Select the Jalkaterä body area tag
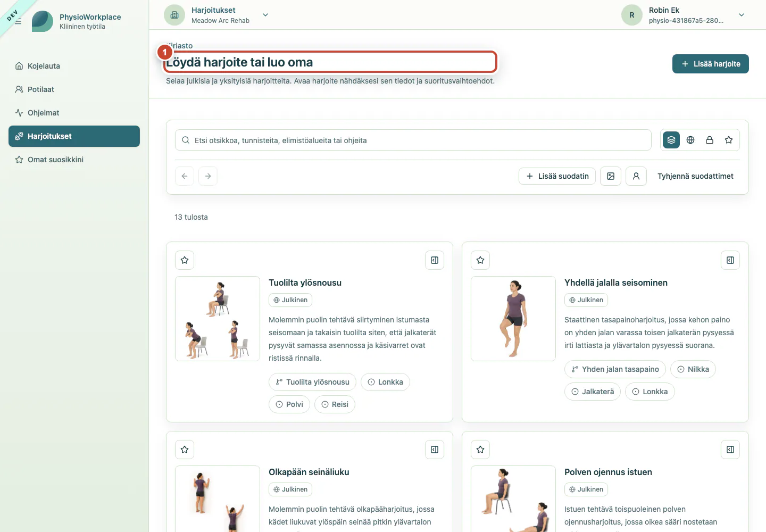 pos(593,392)
